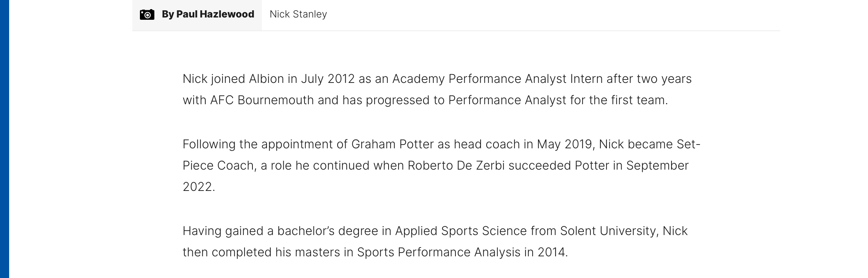868x278 pixels.
Task: Click the paragraph starting 'Having gained a bachelor's'
Action: click(x=435, y=241)
